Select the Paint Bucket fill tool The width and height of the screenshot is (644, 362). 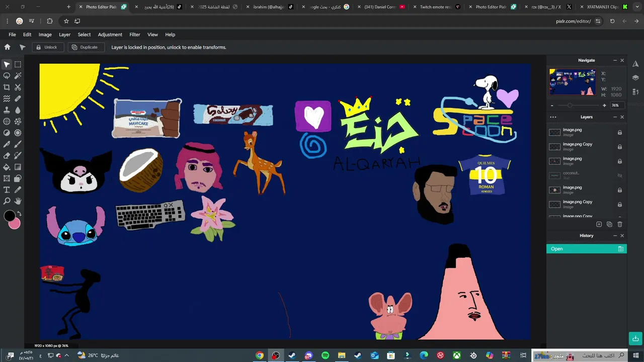7,167
